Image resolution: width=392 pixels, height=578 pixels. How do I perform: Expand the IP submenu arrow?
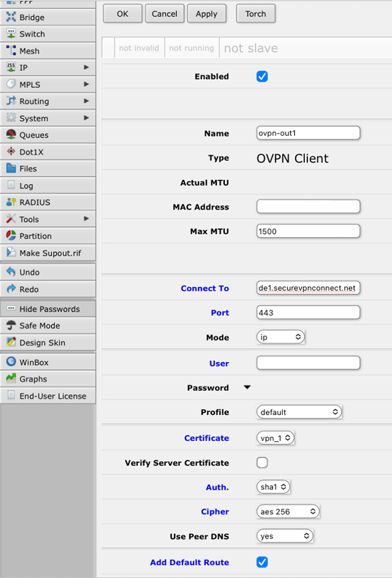86,67
